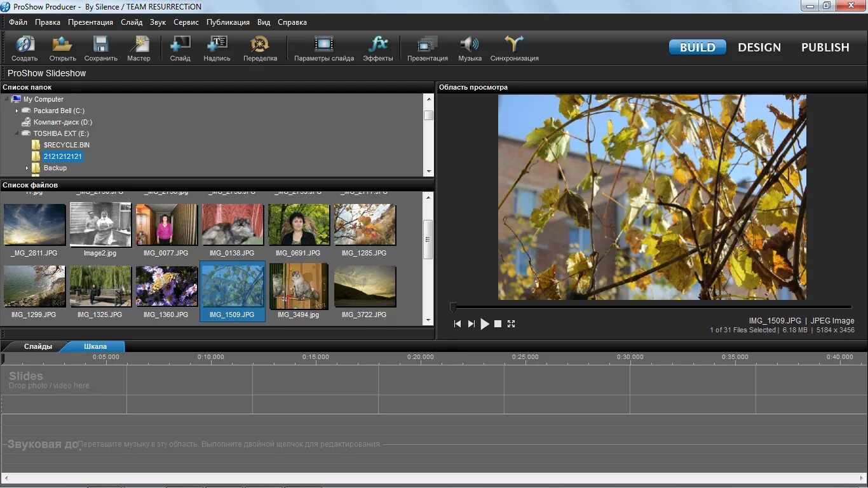Click folder list scroll up arrow

429,98
